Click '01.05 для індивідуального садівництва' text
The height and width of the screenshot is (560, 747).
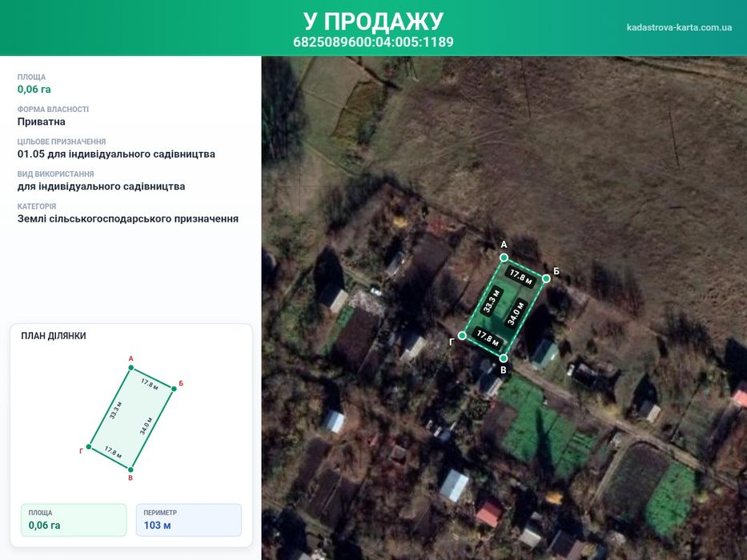[116, 154]
